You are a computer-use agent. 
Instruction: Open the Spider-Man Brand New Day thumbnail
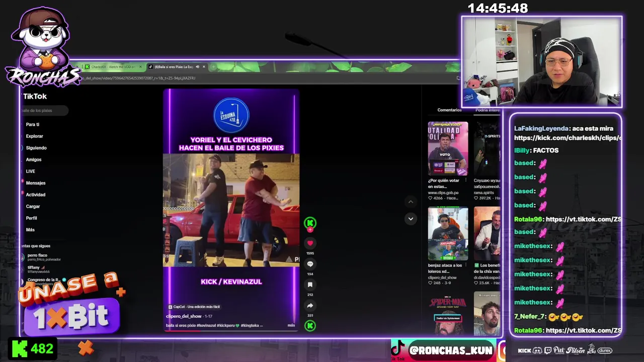448,314
